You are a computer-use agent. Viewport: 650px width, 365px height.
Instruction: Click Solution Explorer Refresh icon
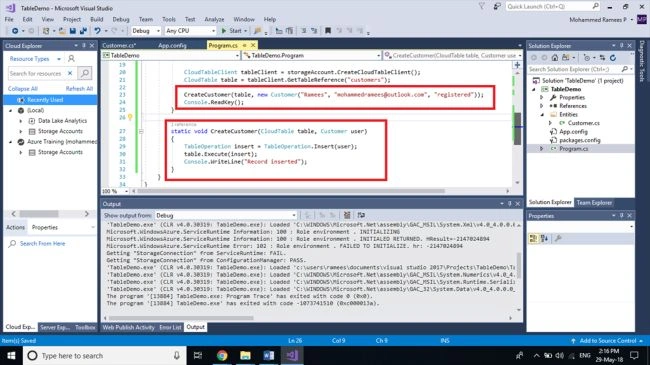(613, 58)
